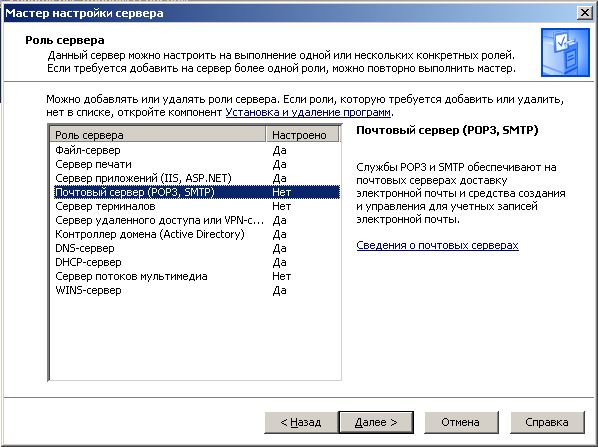Viewport: 598px width, 447px height.
Task: Choose Контроллер домена (Active Directory) role
Action: click(196, 234)
